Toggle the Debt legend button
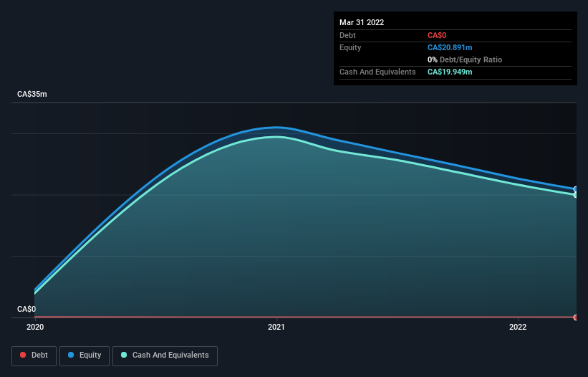588x377 pixels. (34, 355)
